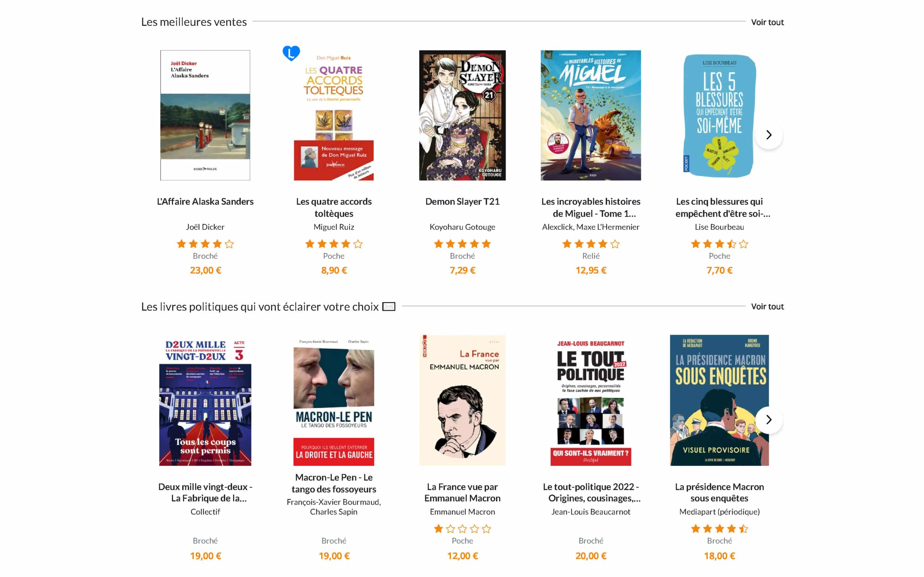
Task: Click the Les meilleures ventes section heading
Action: [x=194, y=22]
